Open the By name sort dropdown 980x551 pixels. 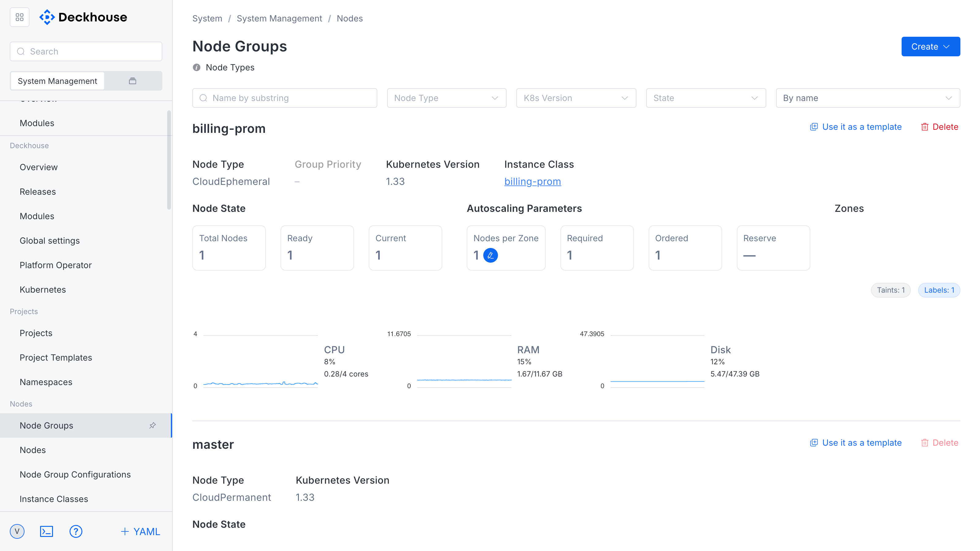pos(868,98)
